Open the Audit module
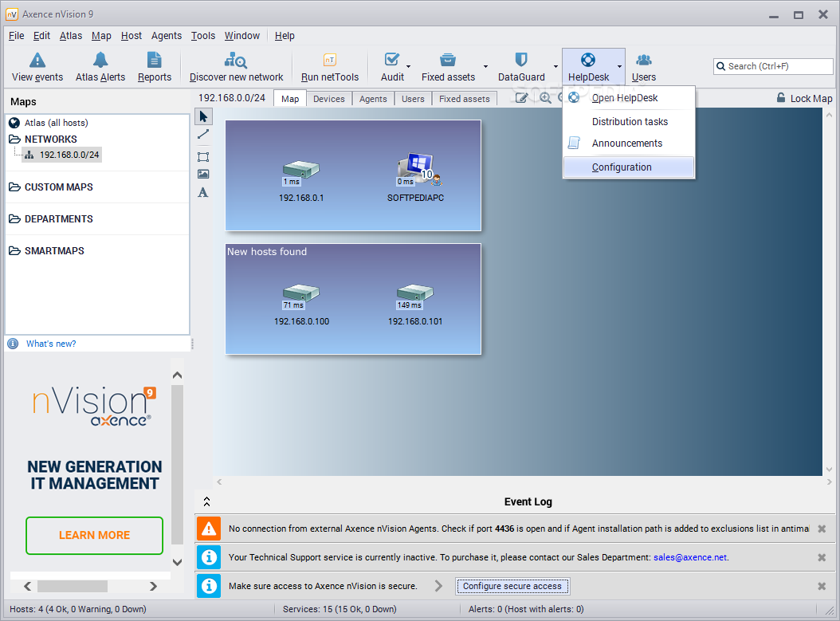840x621 pixels. 392,67
